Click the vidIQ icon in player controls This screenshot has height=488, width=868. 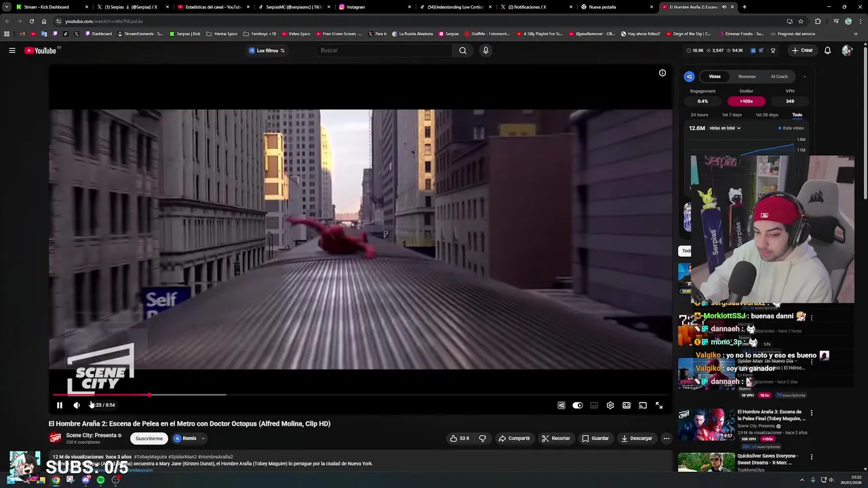click(x=561, y=405)
